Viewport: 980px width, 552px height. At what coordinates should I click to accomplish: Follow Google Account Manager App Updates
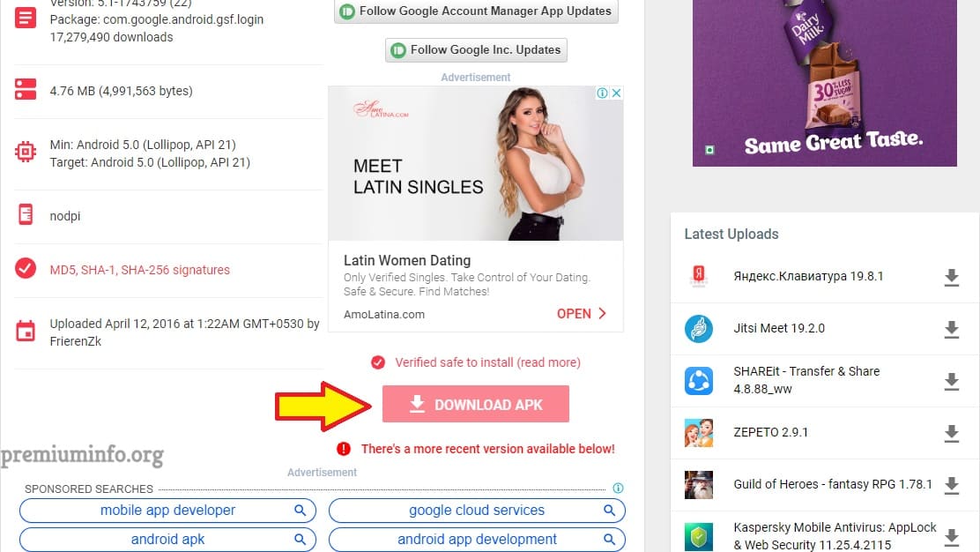tap(476, 11)
